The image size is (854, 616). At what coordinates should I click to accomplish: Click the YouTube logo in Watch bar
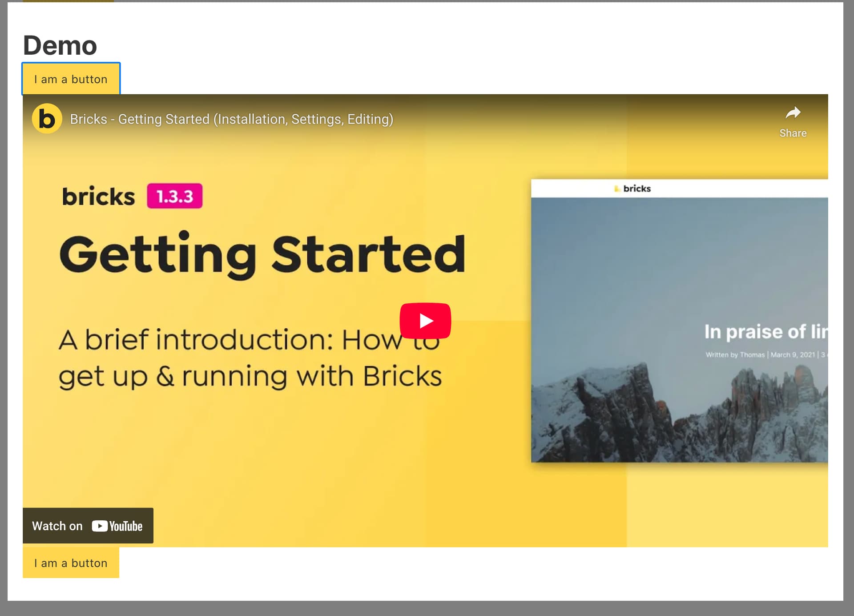[117, 526]
